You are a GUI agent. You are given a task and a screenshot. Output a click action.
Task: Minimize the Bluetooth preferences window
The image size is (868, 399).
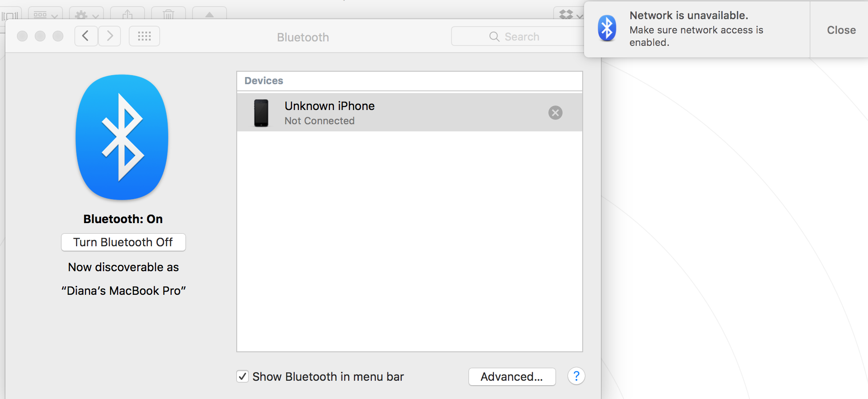40,36
